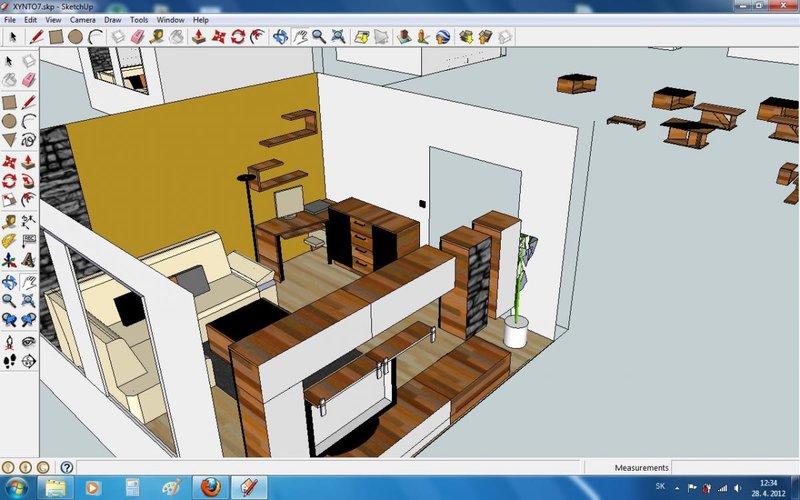Click the status bar help question mark
Viewport: 800px width, 500px height.
point(66,467)
